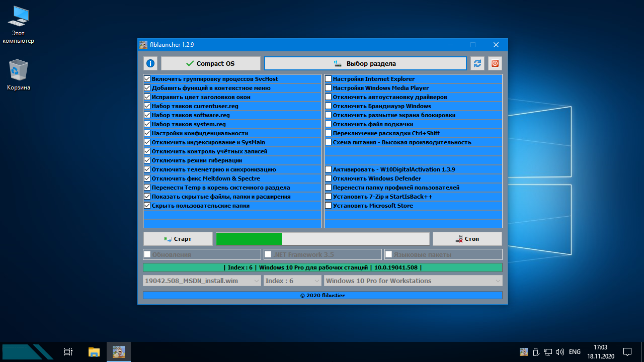Click the Обновления checkbox
The height and width of the screenshot is (362, 644).
147,254
